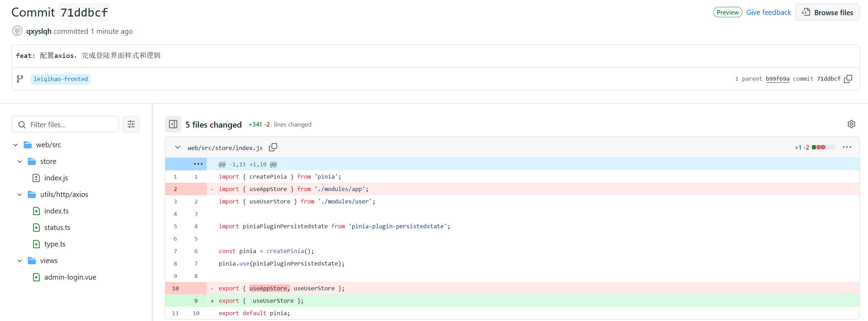The image size is (868, 321).
Task: Toggle the file tree sidebar panel
Action: [173, 124]
